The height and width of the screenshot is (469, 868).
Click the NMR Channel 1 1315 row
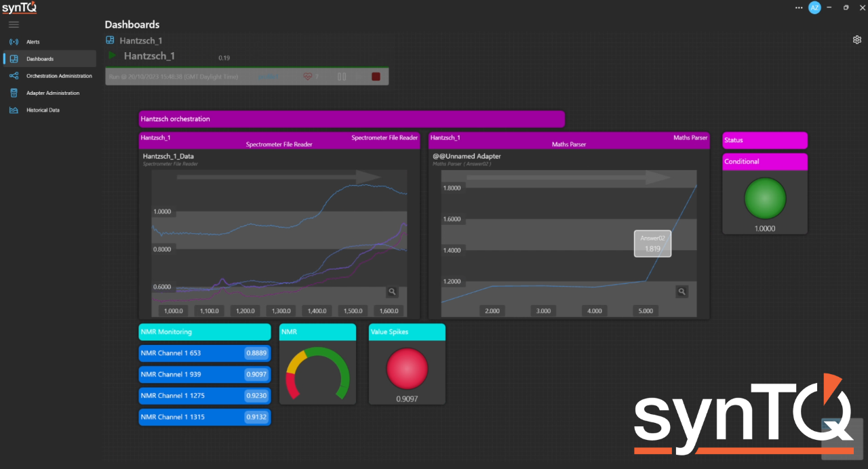click(x=204, y=417)
